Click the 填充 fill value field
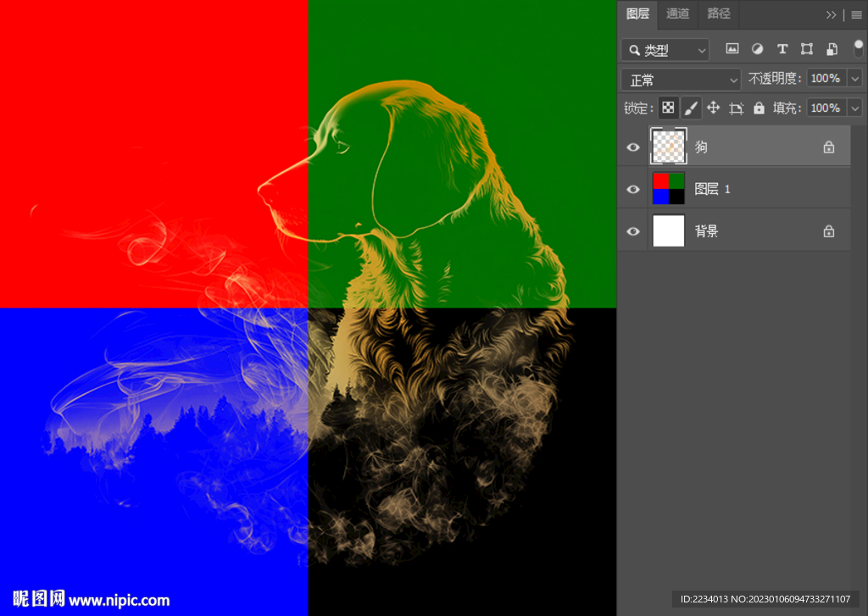This screenshot has width=868, height=616. tap(826, 108)
